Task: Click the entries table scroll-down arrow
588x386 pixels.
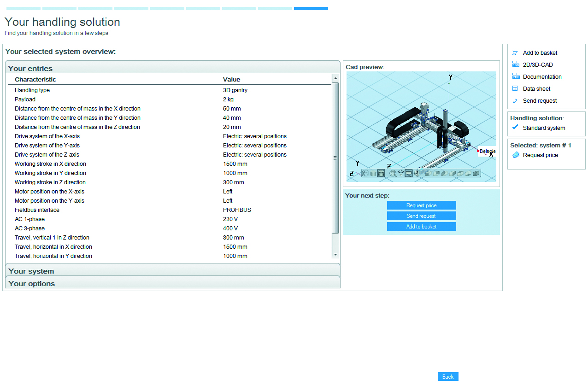Action: coord(335,254)
